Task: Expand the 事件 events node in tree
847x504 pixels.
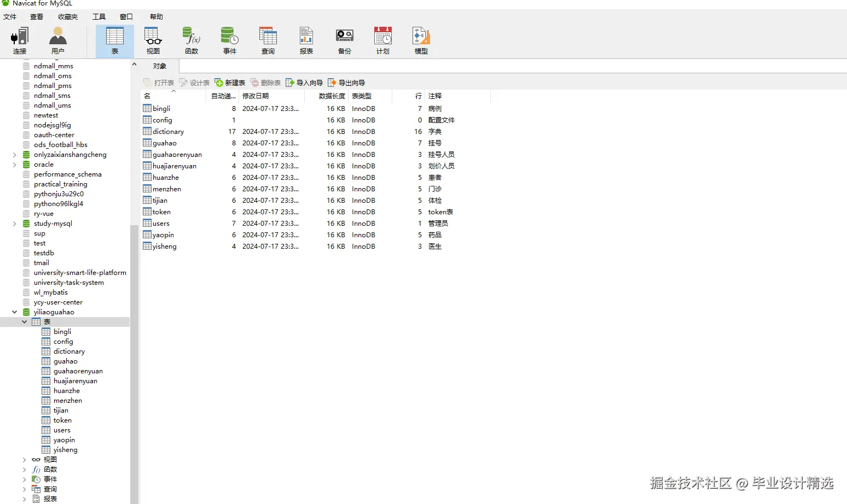Action: pyautogui.click(x=24, y=479)
